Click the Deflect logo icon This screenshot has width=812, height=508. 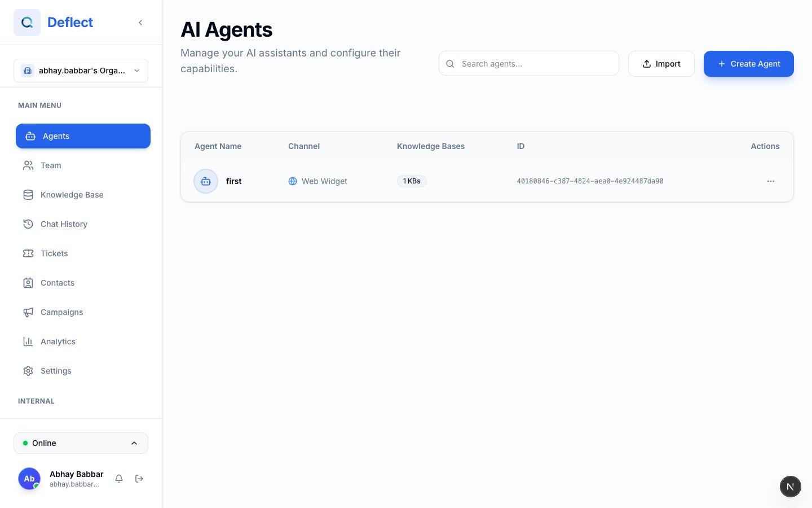pos(27,23)
